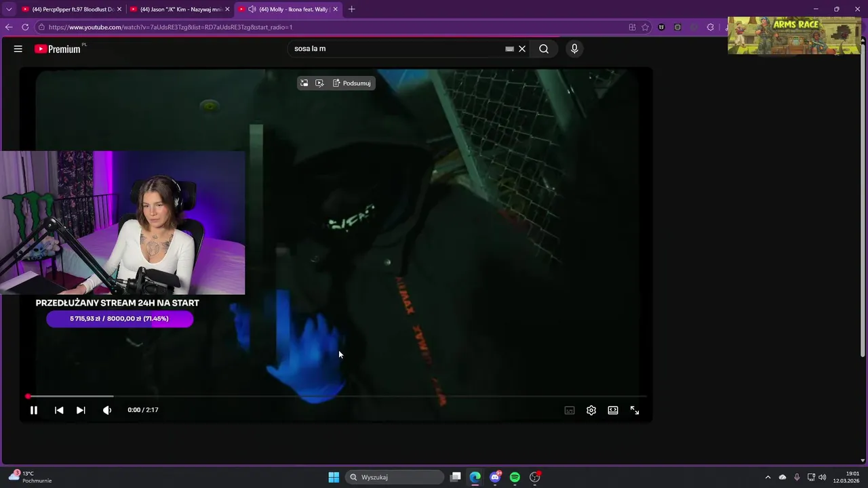The height and width of the screenshot is (488, 868).
Task: Open the ARMS RACE overlay thumbnail
Action: pyautogui.click(x=794, y=36)
